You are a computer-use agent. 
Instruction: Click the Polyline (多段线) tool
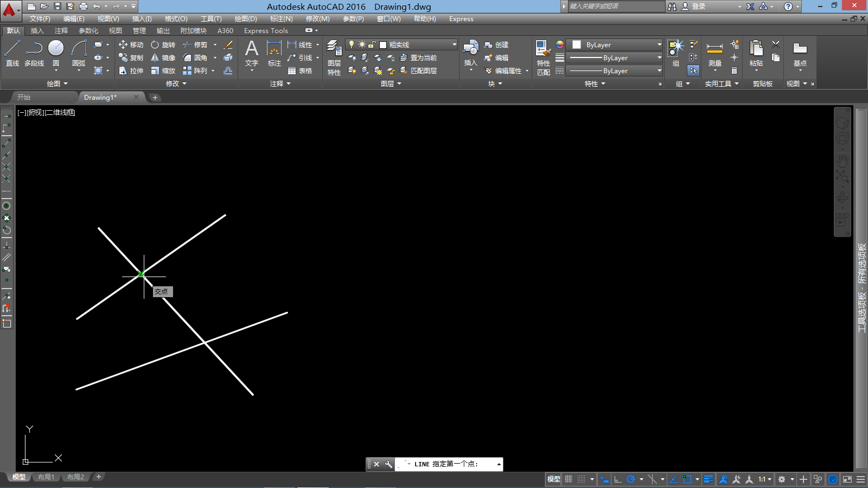point(34,53)
